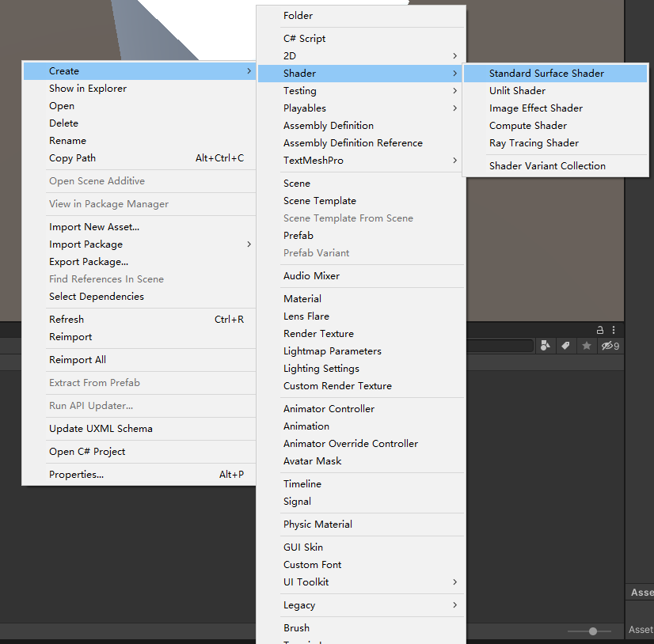This screenshot has width=654, height=644.
Task: Expand the Legacy submenu
Action: click(x=361, y=604)
